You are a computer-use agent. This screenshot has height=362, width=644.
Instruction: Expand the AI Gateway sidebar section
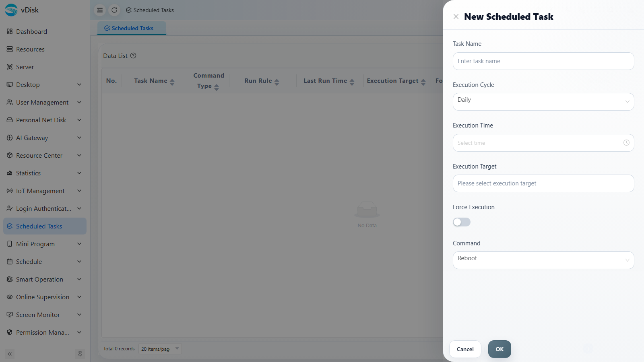point(44,138)
